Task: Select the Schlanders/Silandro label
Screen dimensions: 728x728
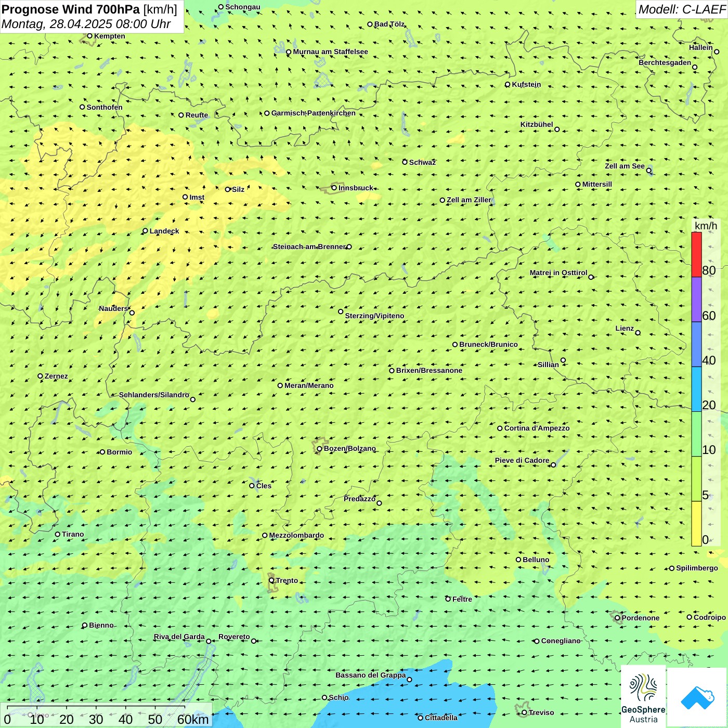Action: pyautogui.click(x=154, y=395)
